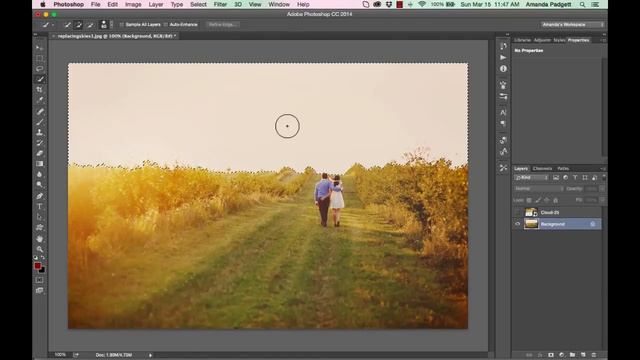
Task: Select the Zoom tool
Action: pyautogui.click(x=40, y=249)
